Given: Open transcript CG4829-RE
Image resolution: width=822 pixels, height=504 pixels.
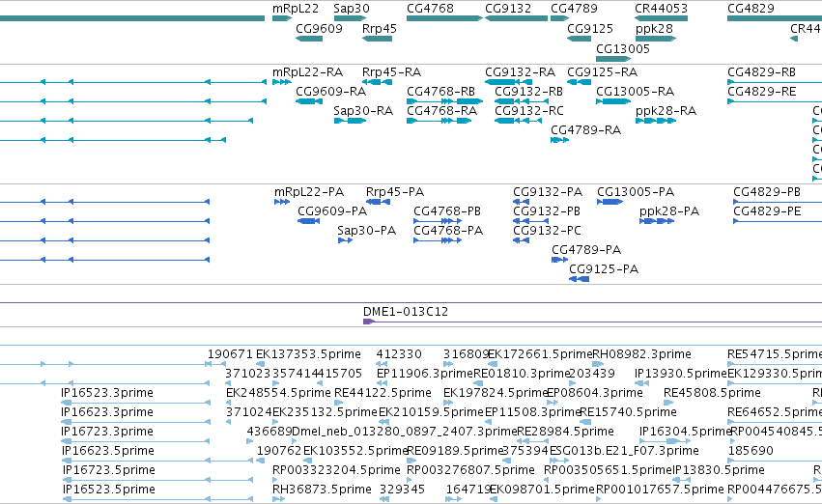Looking at the screenshot, I should pyautogui.click(x=775, y=101).
